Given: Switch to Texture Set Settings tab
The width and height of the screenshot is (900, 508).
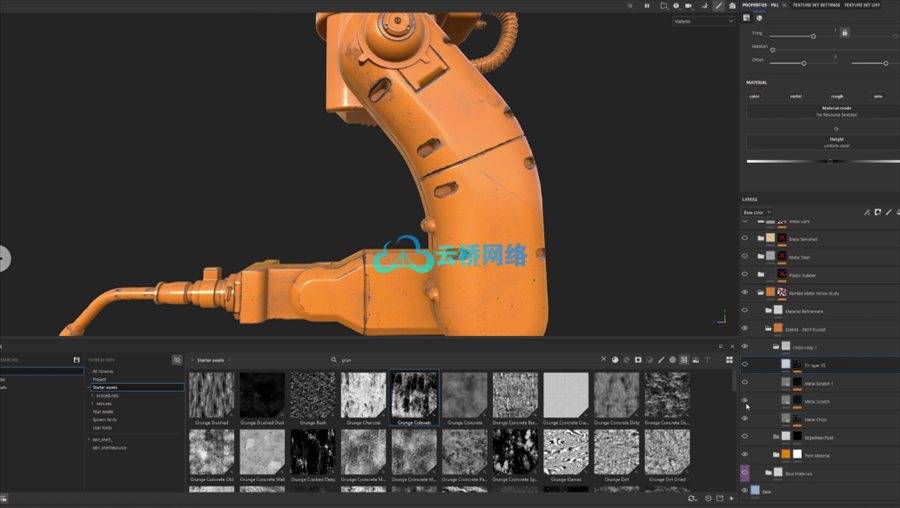Looking at the screenshot, I should (x=811, y=5).
